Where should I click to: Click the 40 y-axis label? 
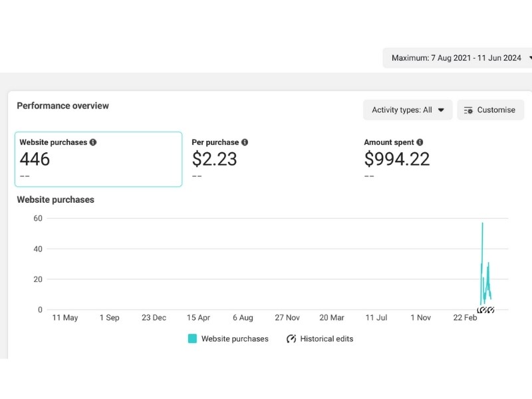38,249
